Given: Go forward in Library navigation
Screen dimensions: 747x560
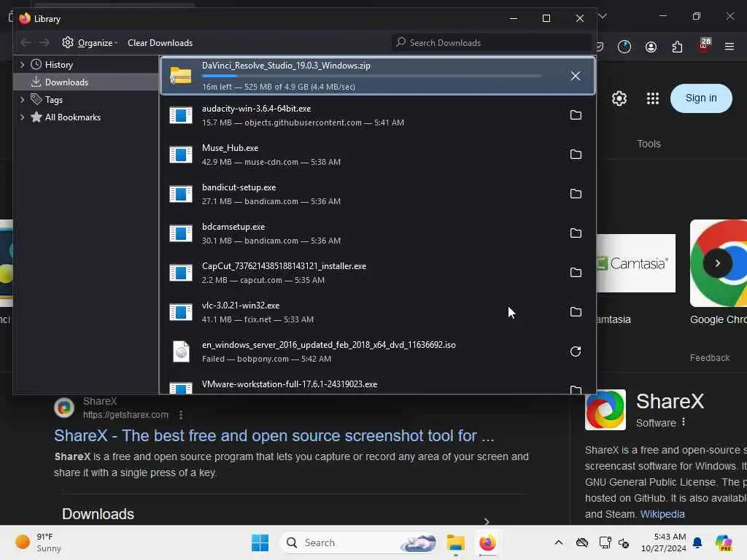Looking at the screenshot, I should coord(44,43).
